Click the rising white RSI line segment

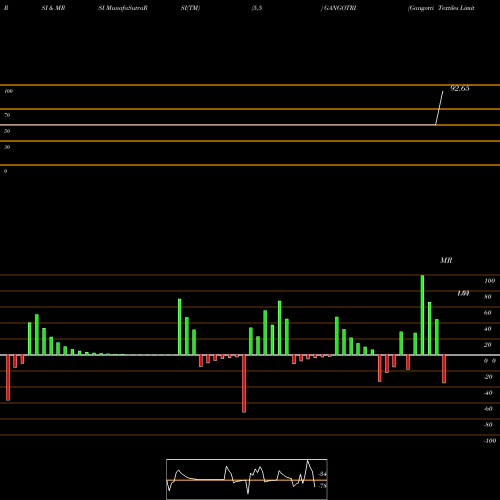(x=439, y=108)
